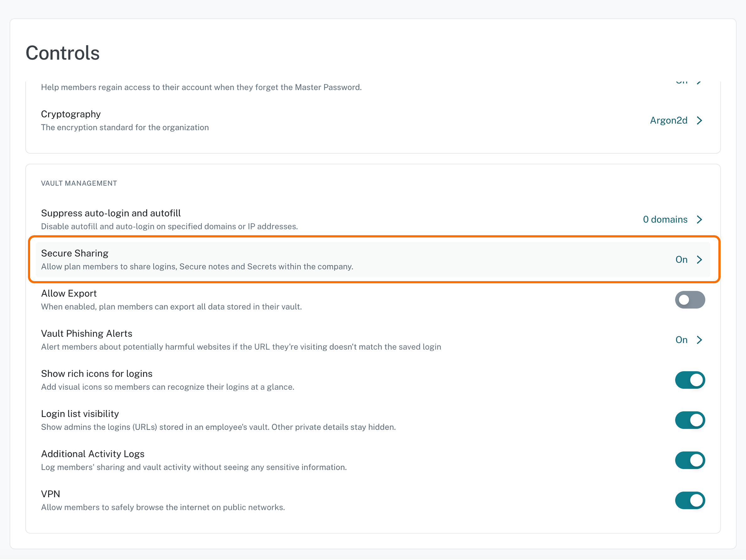Turn off Login list visibility toggle
Image resolution: width=746 pixels, height=560 pixels.
click(690, 420)
